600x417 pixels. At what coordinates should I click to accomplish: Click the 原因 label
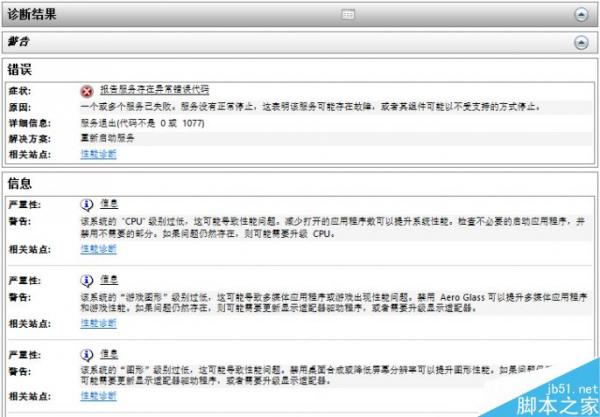point(20,107)
